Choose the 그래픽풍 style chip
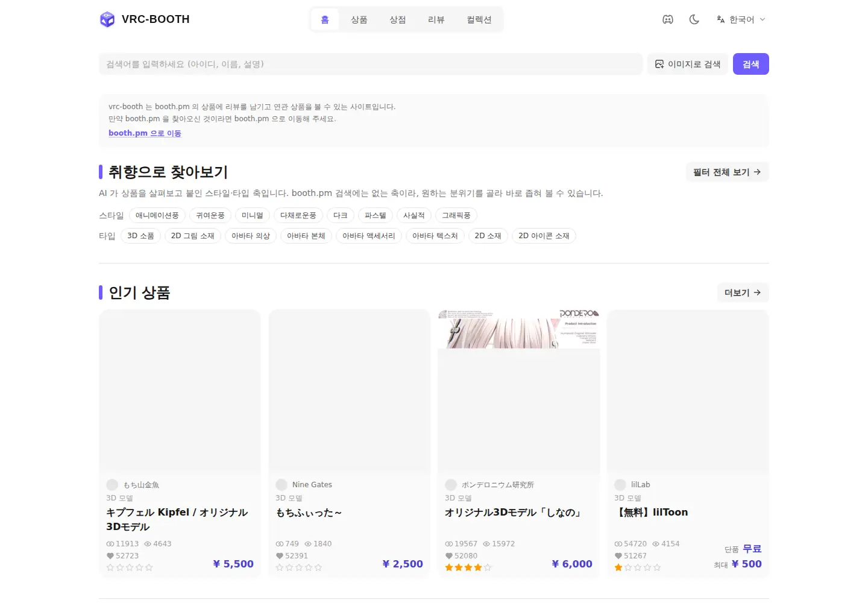Screen dimensions: 868x603 coord(456,215)
